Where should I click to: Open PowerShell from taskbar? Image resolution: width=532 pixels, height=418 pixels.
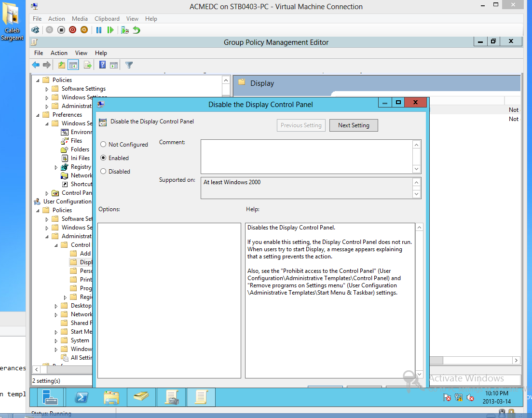82,397
